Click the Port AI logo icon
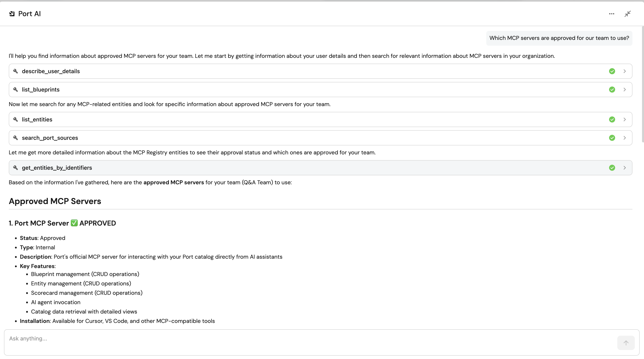Viewport: 644px width, 359px height. pyautogui.click(x=12, y=14)
